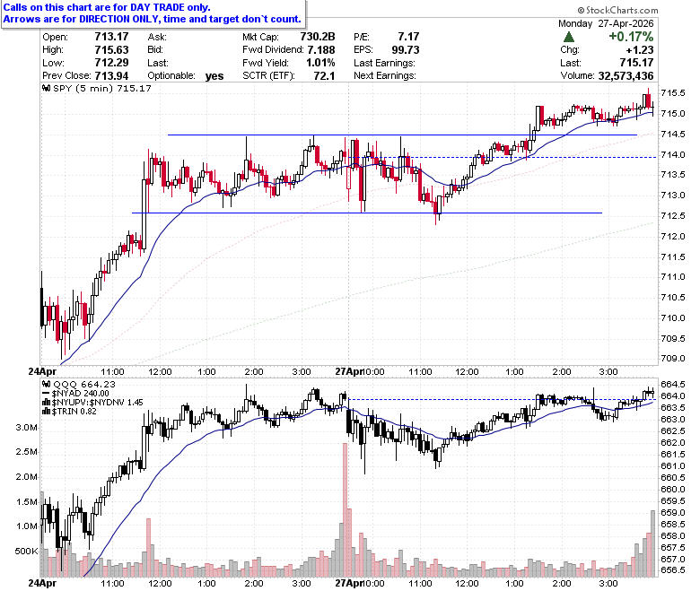Screen dimensions: 700x591
Task: Click the StockCharts.com copyright watermark
Action: [x=617, y=10]
